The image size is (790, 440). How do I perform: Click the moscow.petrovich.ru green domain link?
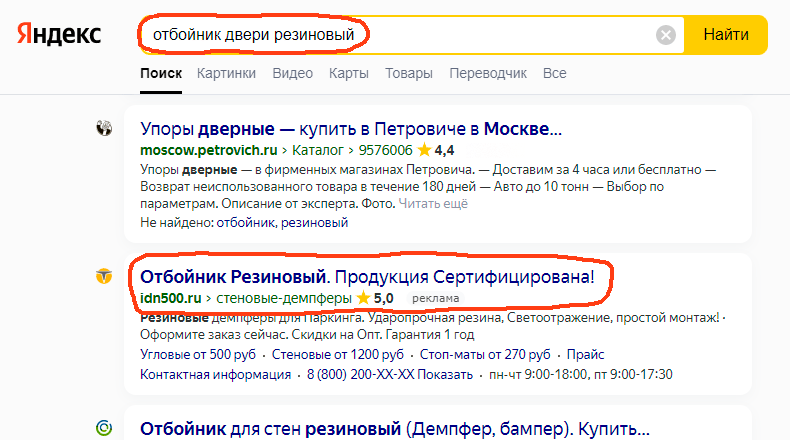point(209,150)
